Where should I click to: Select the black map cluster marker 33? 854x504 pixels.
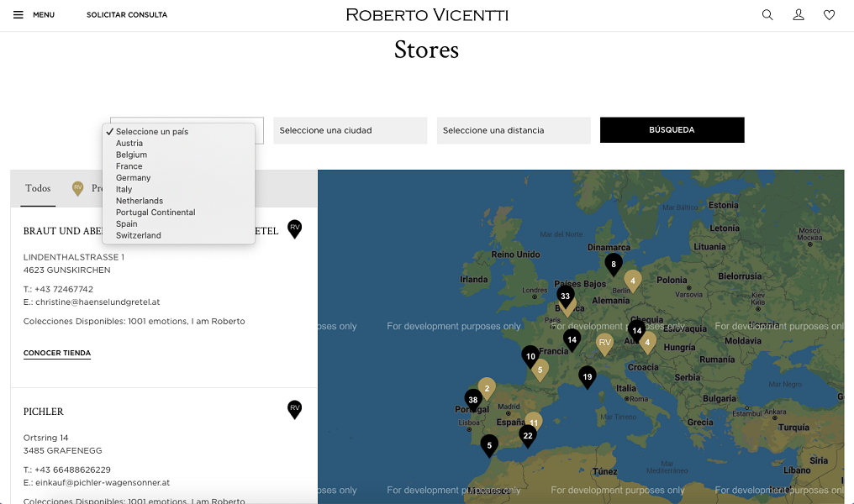566,297
